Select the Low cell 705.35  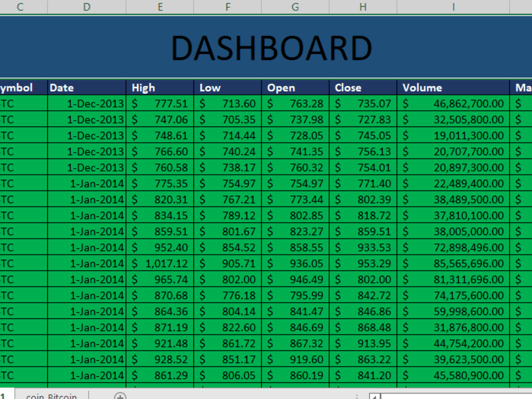coord(228,119)
